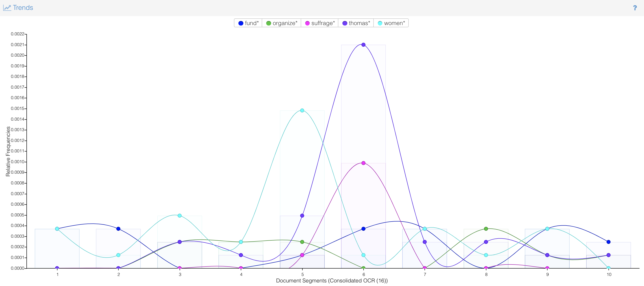Click the Trends chart icon in header
The height and width of the screenshot is (286, 644).
pyautogui.click(x=7, y=8)
